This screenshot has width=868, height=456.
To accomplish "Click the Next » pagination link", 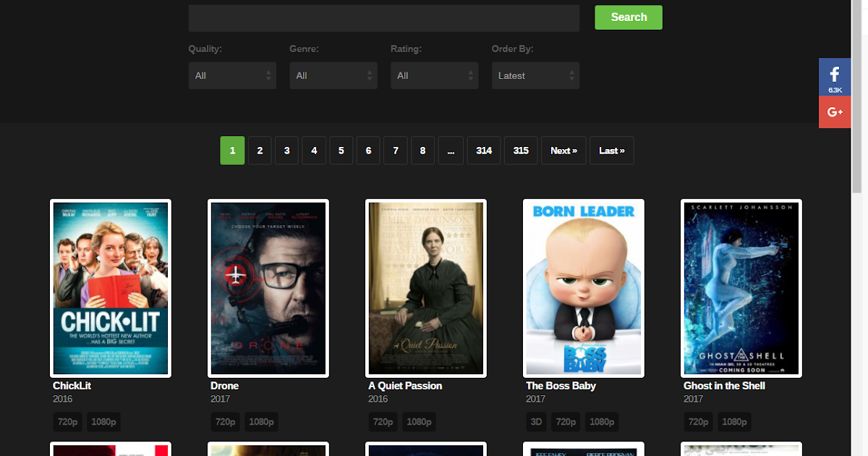I will (563, 151).
